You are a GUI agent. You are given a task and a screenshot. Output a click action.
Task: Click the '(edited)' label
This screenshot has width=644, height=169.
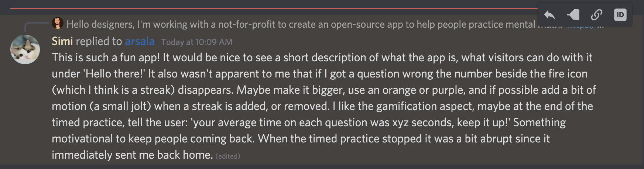(x=227, y=156)
